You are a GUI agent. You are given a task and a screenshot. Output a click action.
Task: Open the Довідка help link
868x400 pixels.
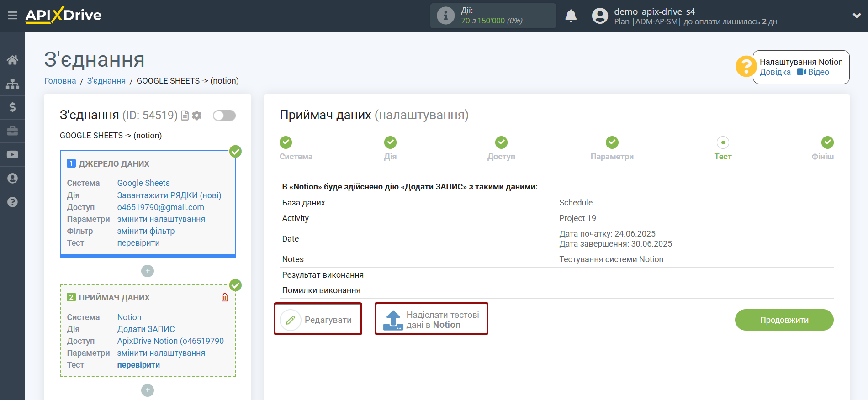click(775, 72)
